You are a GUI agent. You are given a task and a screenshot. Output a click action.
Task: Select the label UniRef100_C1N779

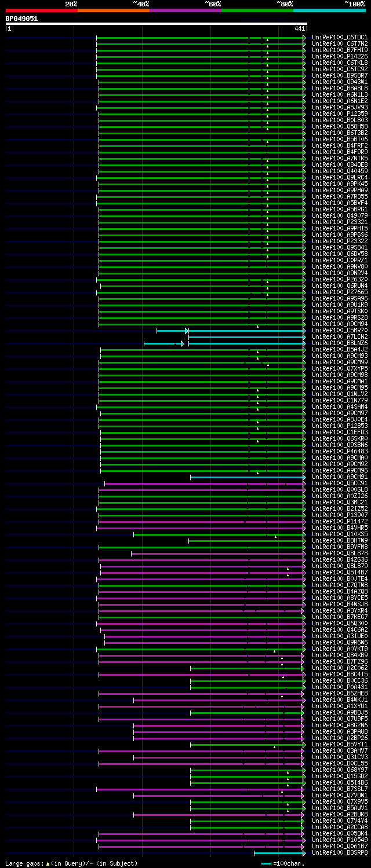(340, 401)
